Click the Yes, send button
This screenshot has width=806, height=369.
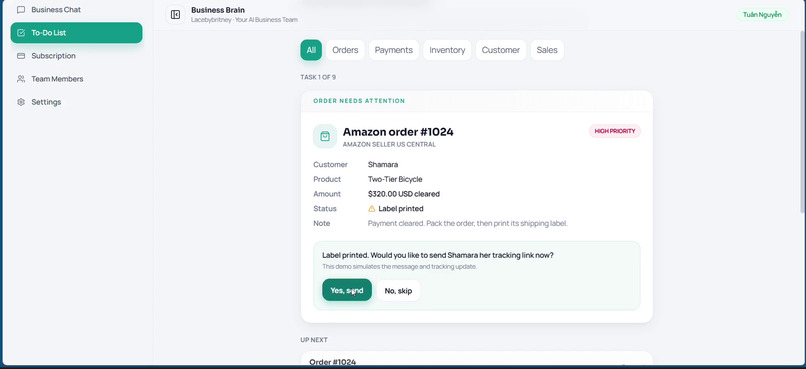pos(347,290)
